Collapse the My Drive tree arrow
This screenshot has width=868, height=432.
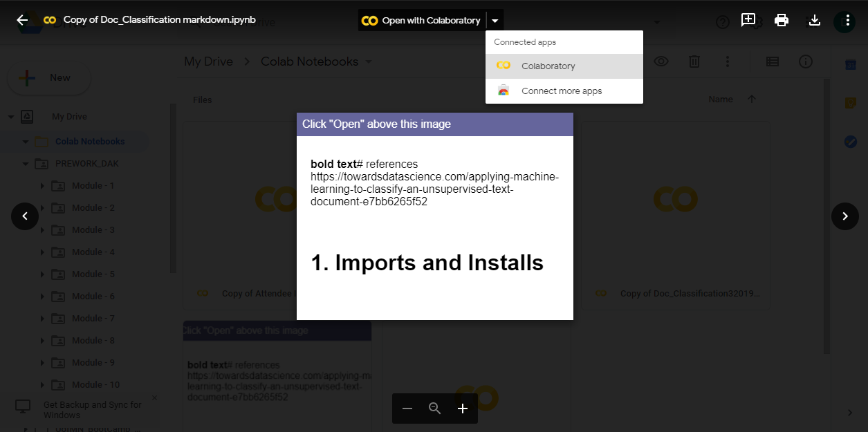coord(11,117)
